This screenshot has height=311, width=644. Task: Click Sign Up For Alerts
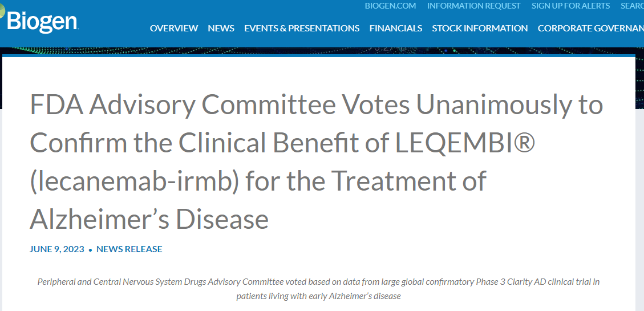(x=570, y=6)
